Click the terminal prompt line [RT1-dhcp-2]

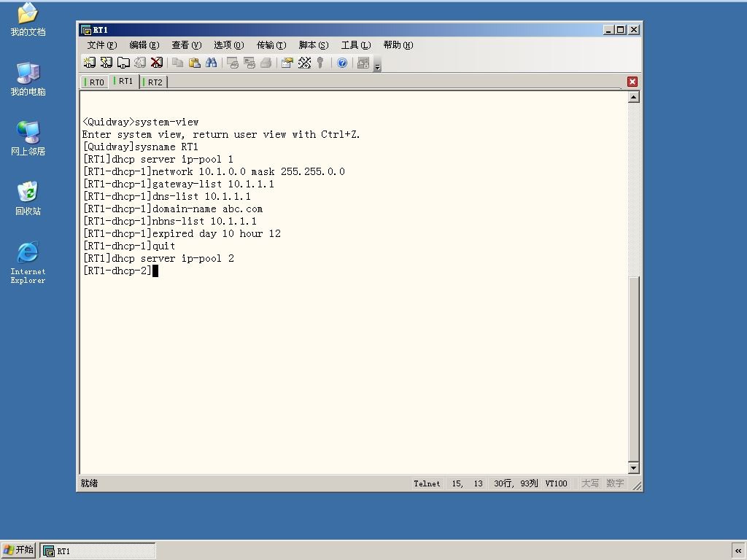pyautogui.click(x=117, y=271)
